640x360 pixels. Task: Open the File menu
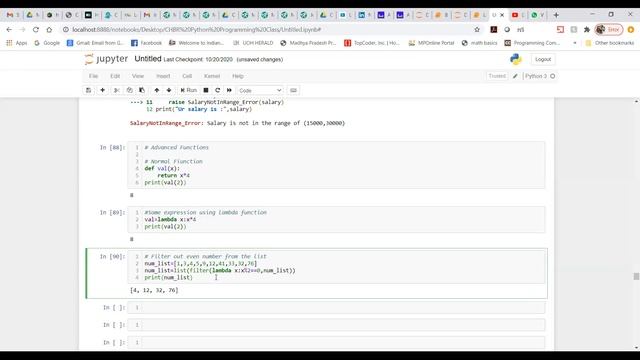click(93, 76)
